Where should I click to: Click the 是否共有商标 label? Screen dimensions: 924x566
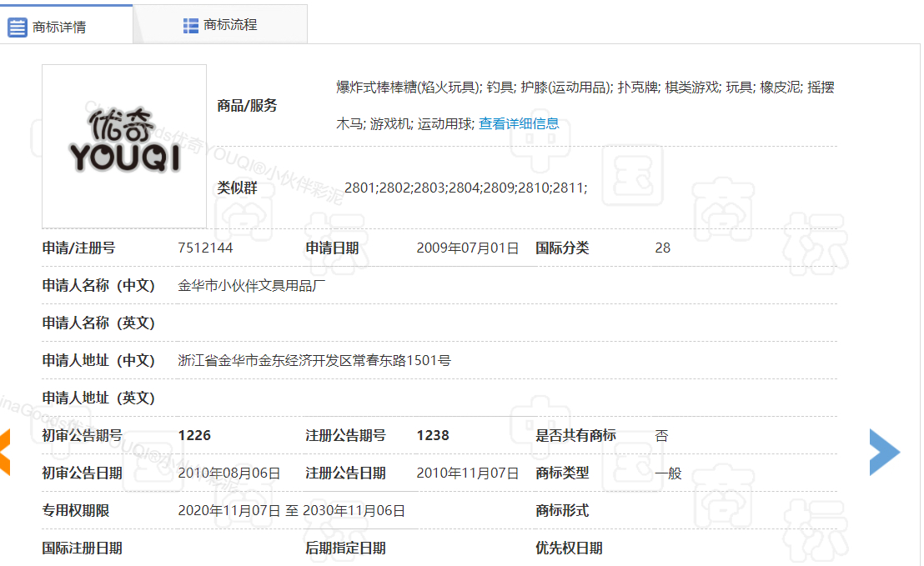pyautogui.click(x=575, y=435)
